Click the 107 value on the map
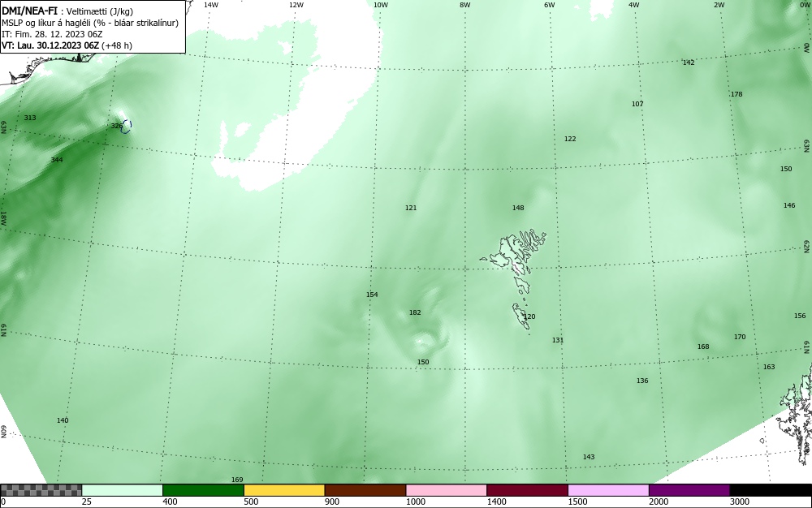812x508 pixels. click(637, 104)
